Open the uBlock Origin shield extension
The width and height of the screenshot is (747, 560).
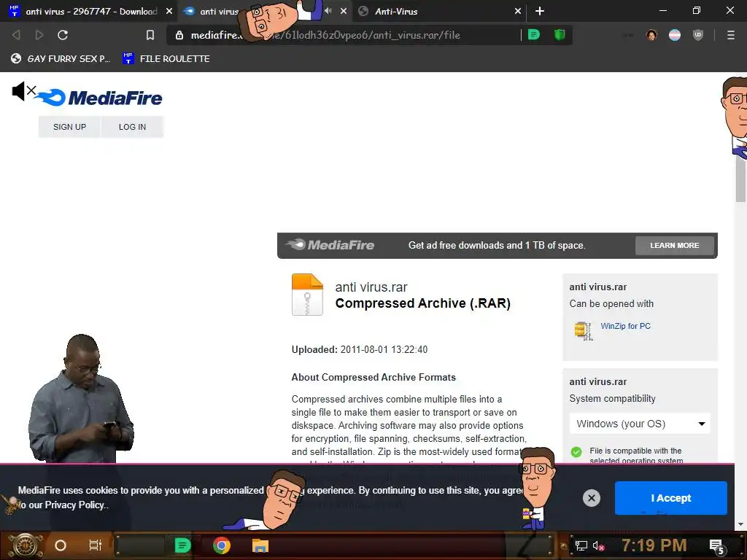click(x=698, y=35)
